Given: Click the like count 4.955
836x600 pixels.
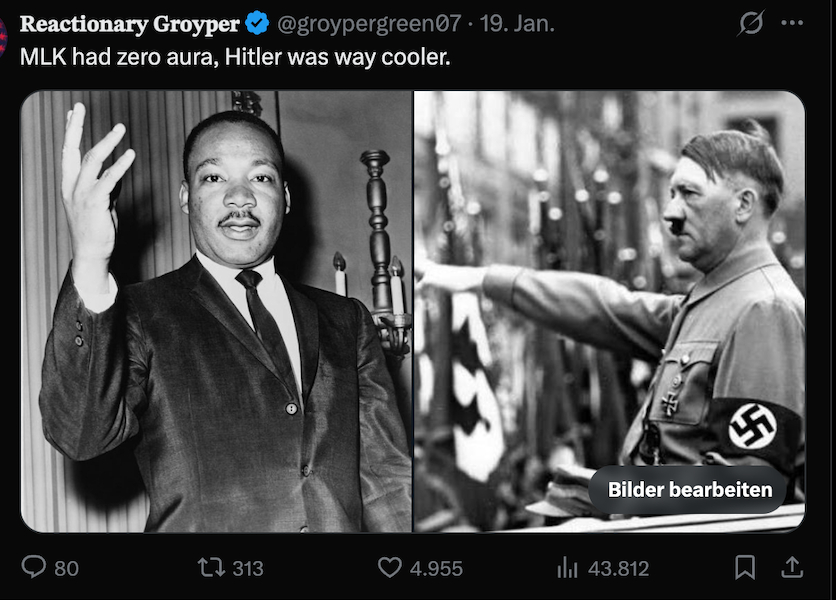Looking at the screenshot, I should [x=436, y=568].
